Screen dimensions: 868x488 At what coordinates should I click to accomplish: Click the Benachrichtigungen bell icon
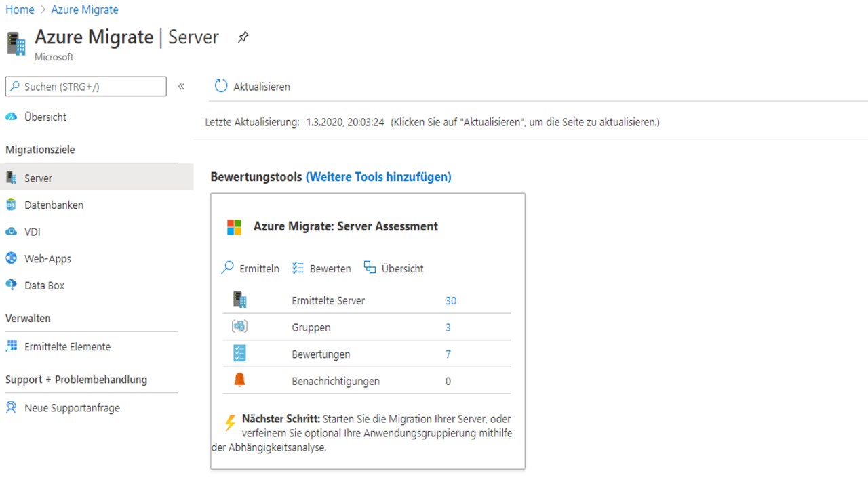tap(239, 380)
